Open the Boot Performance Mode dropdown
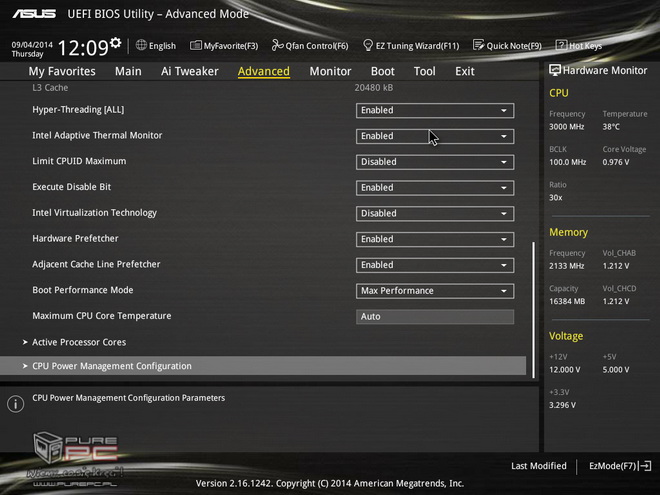 tap(435, 291)
